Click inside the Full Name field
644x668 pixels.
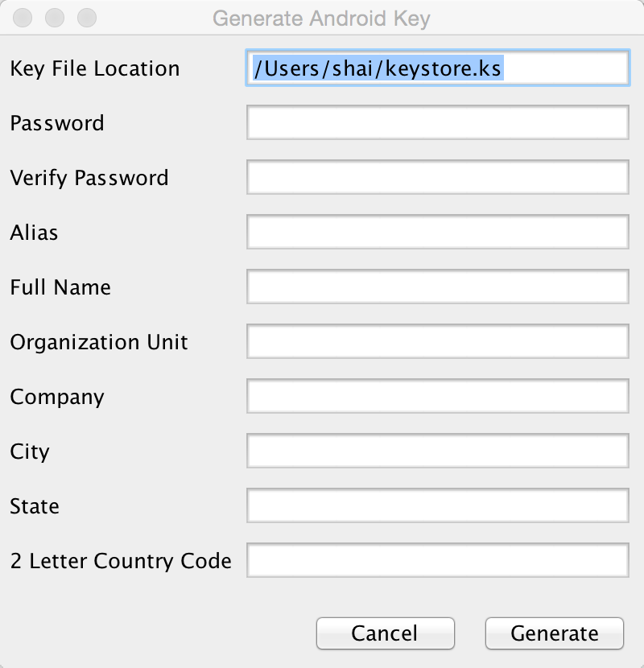point(437,287)
